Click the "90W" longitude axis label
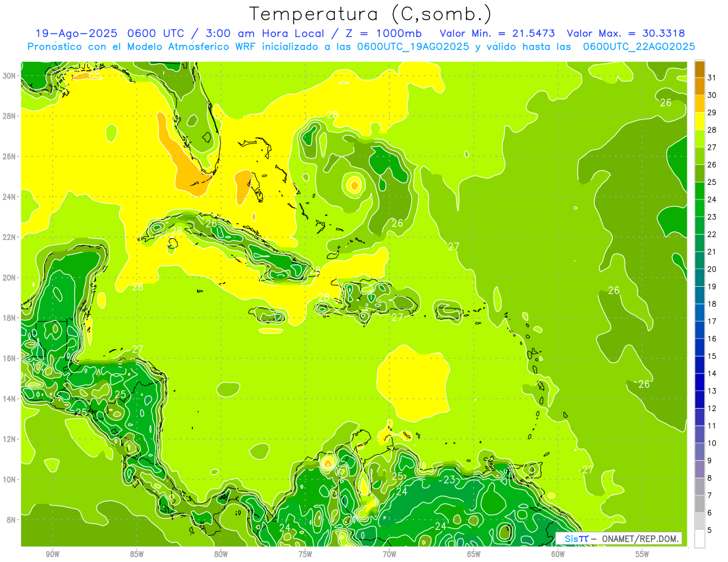 [x=53, y=554]
